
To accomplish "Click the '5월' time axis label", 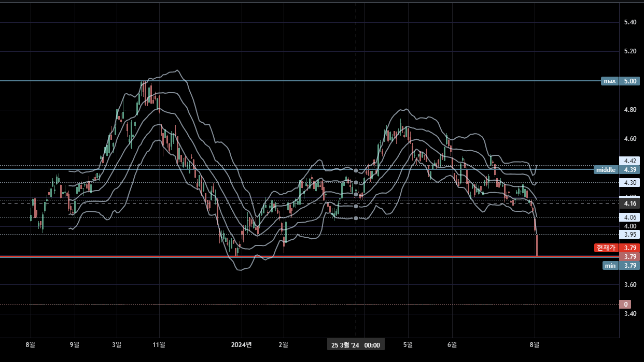I will point(409,344).
